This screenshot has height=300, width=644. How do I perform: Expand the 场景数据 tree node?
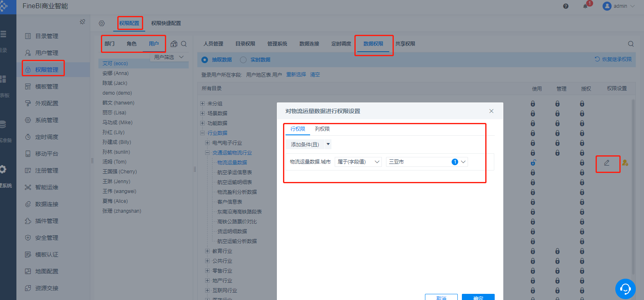pyautogui.click(x=202, y=114)
